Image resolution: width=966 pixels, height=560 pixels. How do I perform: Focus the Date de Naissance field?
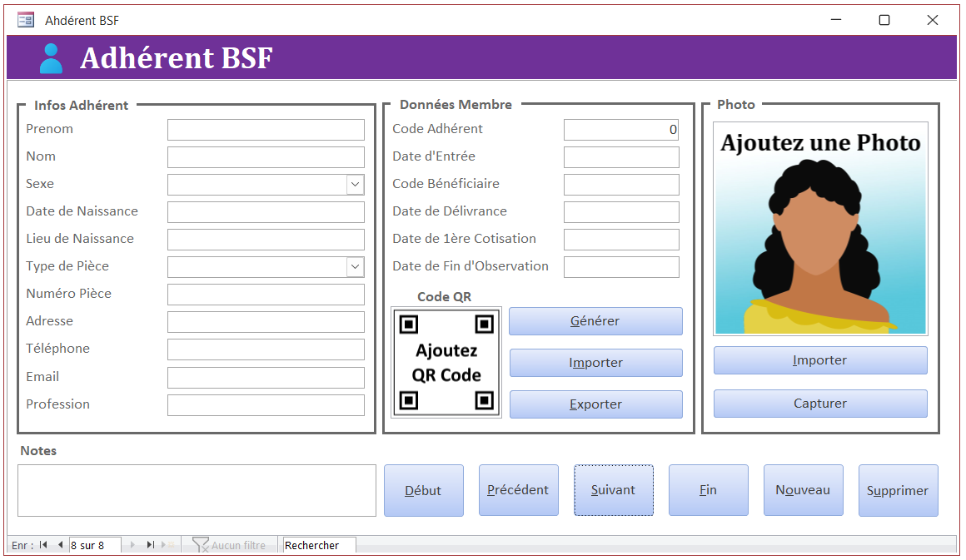pyautogui.click(x=266, y=211)
